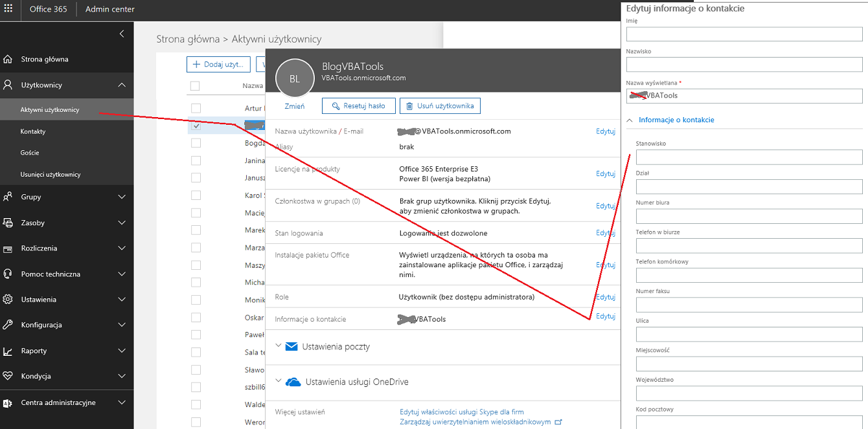The height and width of the screenshot is (429, 868).
Task: Click Zmień under the avatar
Action: pos(294,106)
